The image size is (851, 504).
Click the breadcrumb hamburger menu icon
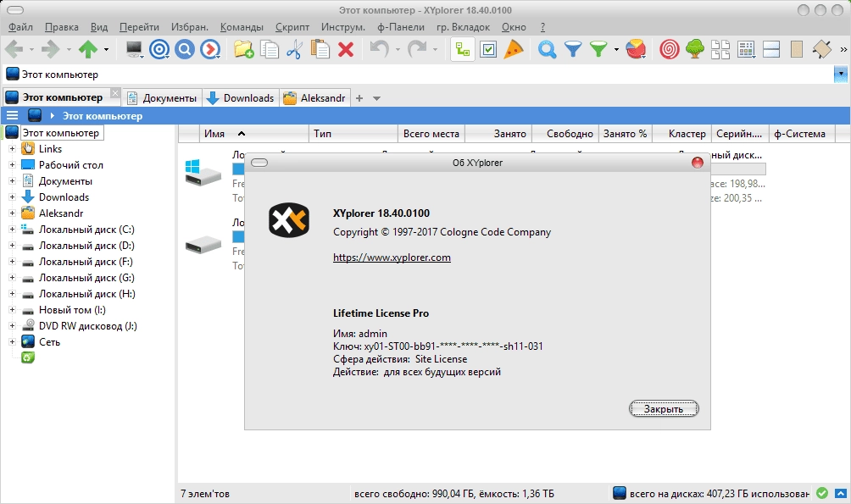coord(12,115)
